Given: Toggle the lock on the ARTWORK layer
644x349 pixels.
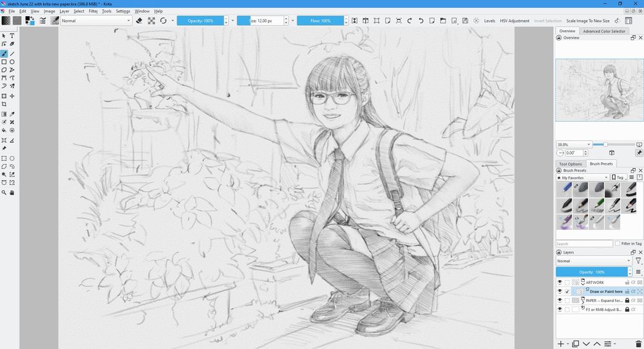Looking at the screenshot, I should pos(627,283).
